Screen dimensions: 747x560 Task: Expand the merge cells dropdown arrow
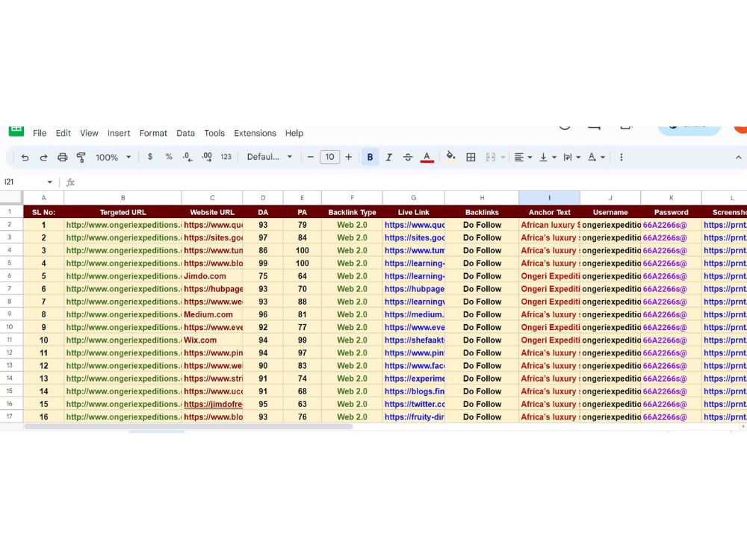click(503, 157)
